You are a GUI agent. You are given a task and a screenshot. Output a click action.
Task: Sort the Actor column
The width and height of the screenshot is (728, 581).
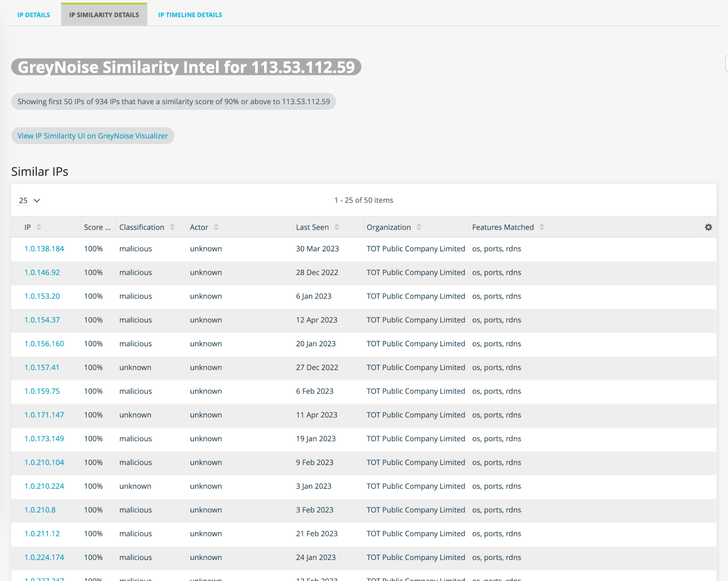pyautogui.click(x=216, y=227)
